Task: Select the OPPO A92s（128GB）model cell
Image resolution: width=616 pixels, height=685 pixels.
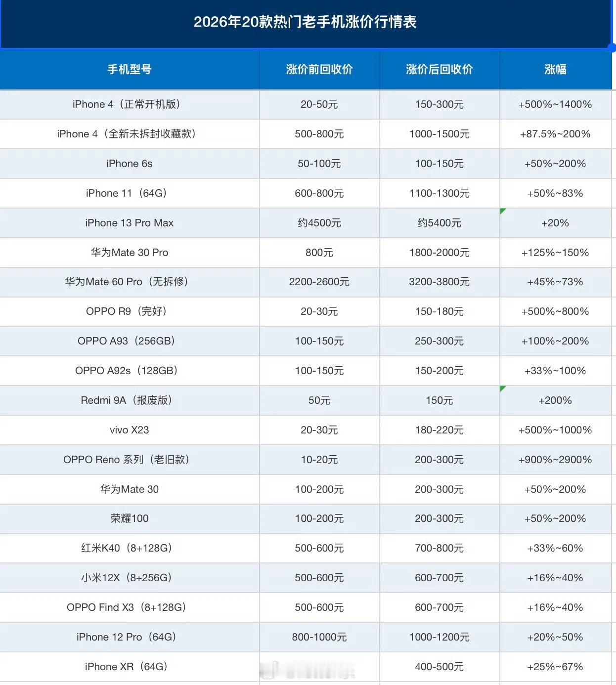Action: point(130,371)
